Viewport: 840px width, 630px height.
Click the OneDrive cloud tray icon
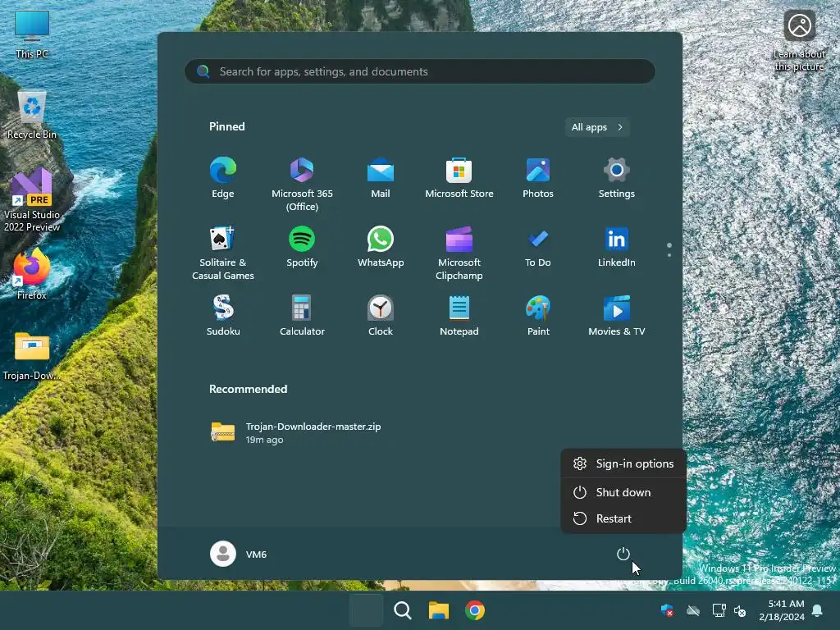pos(693,610)
